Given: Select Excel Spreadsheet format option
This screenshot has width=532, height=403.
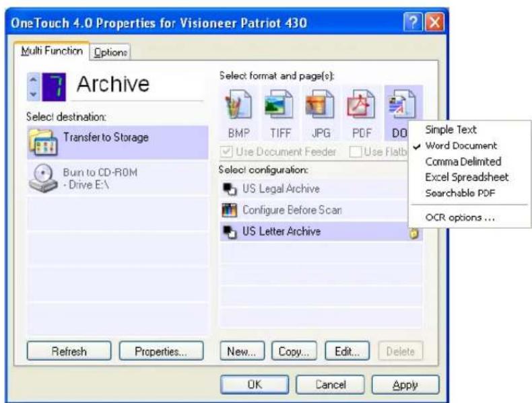Looking at the screenshot, I should 467,177.
